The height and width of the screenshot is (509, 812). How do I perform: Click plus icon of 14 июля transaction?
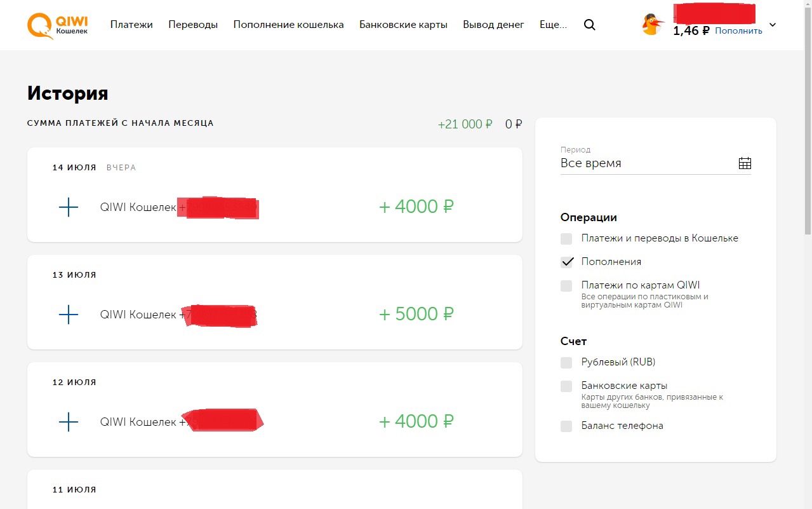[68, 207]
